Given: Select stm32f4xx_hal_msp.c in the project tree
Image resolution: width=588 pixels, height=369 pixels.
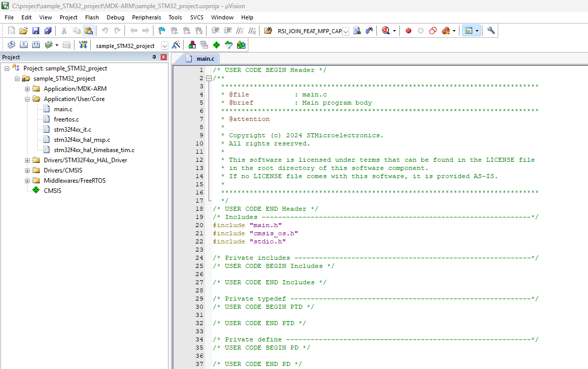Looking at the screenshot, I should (82, 140).
